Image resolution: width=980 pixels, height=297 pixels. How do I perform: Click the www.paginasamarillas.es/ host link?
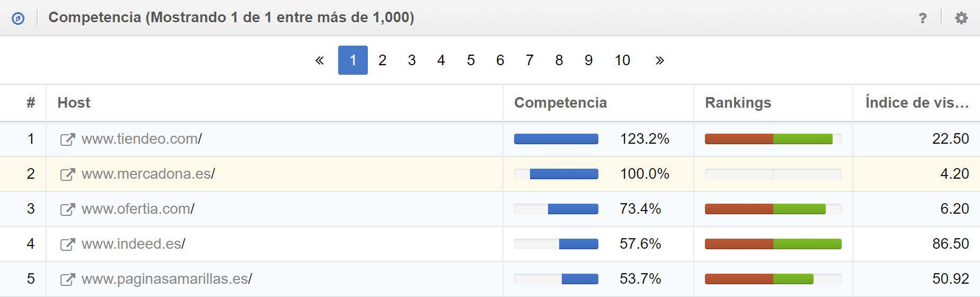pos(166,279)
